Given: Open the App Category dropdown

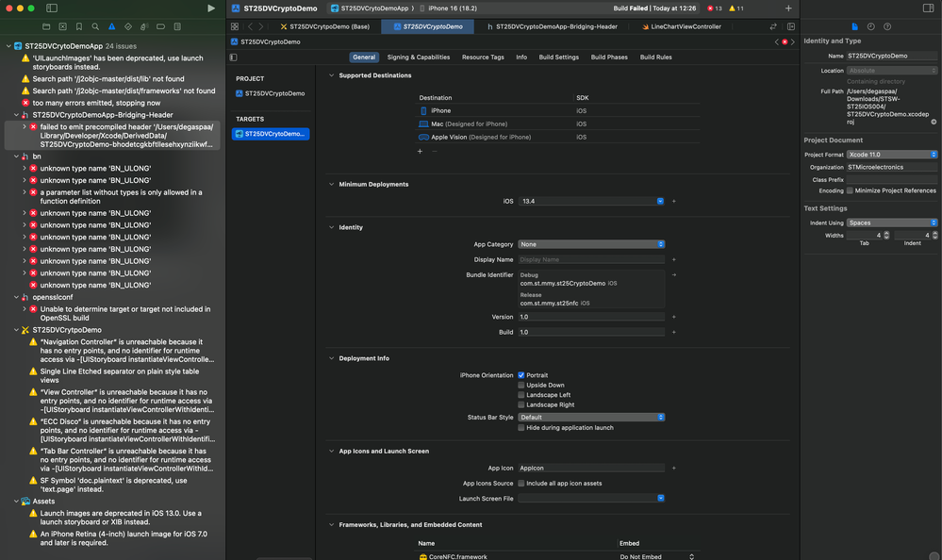Looking at the screenshot, I should tap(591, 244).
